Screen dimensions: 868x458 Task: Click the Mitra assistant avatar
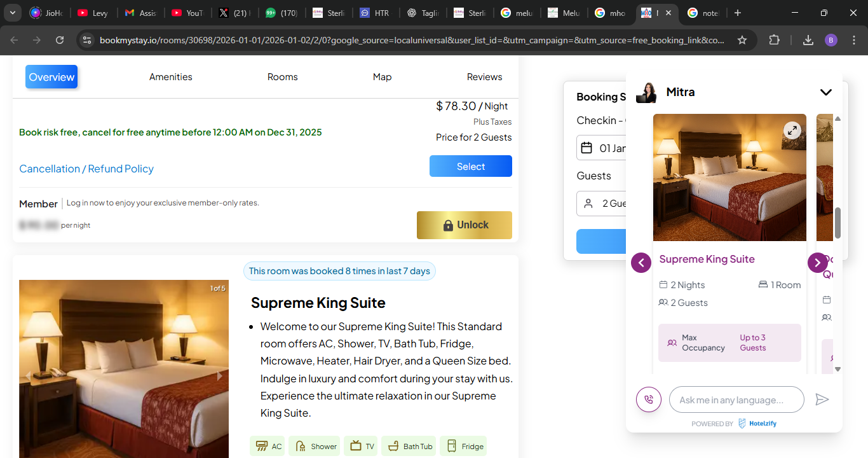647,92
